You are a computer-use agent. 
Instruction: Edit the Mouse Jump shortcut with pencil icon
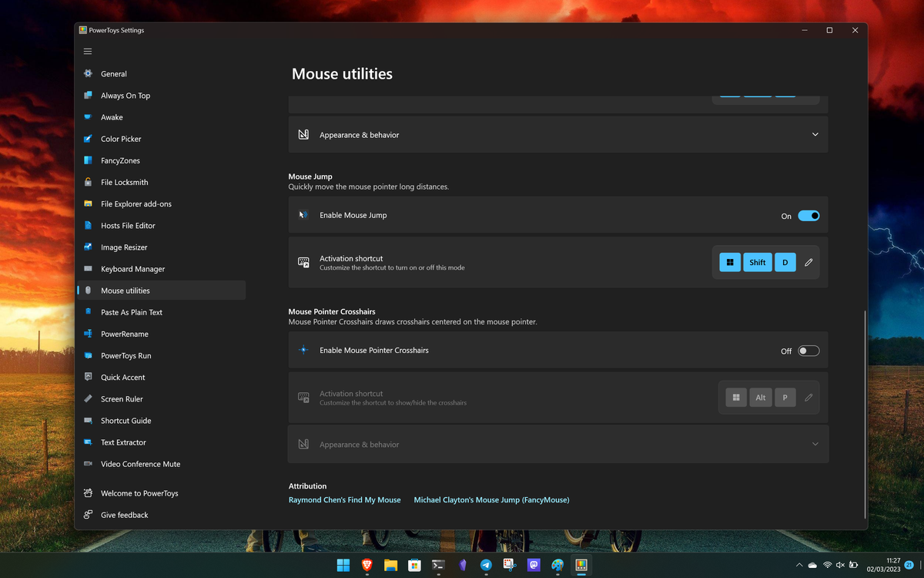[808, 262]
